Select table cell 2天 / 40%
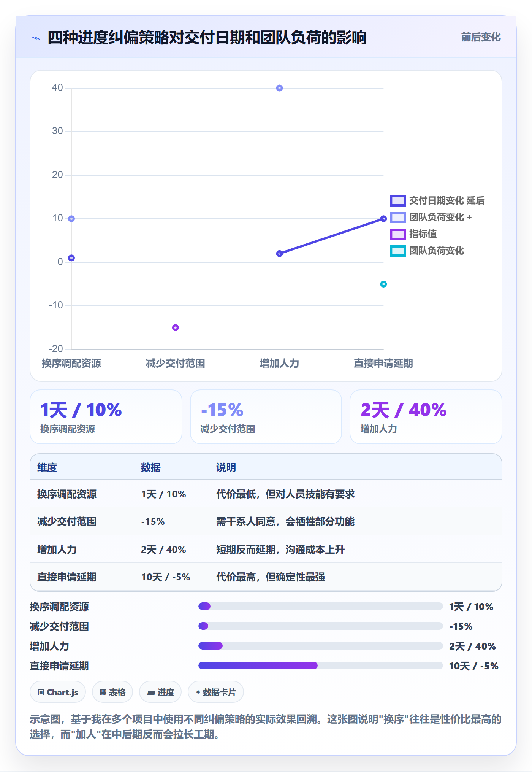 [x=163, y=550]
